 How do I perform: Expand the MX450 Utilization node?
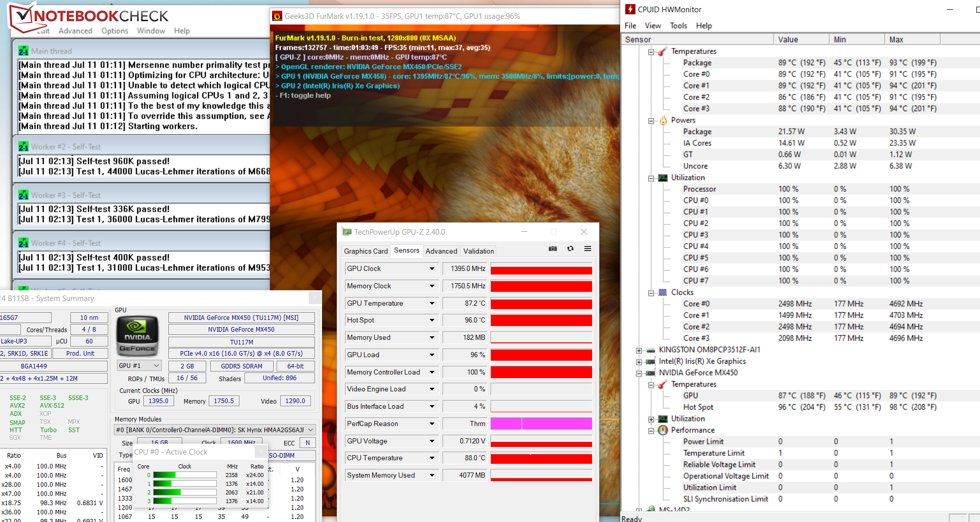(651, 419)
